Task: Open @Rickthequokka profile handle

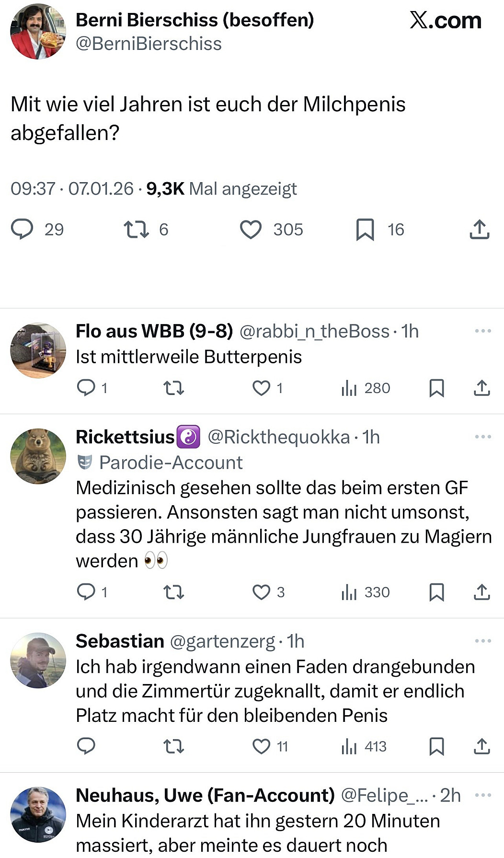Action: coord(279,437)
